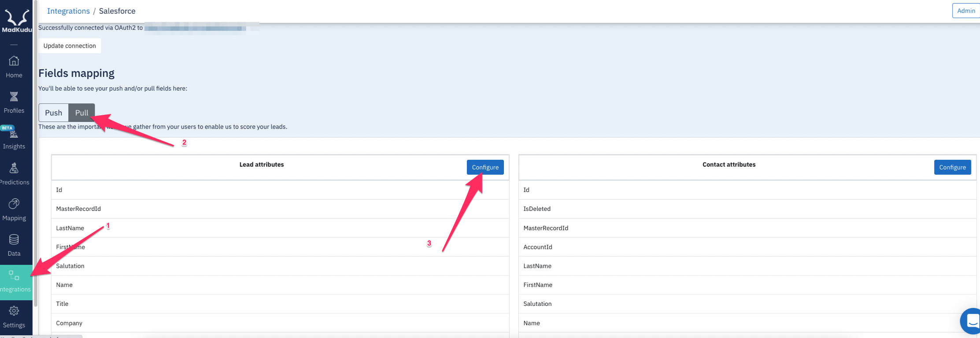Select the Contact AccountId row
Viewport: 980px width, 338px height.
[747, 247]
